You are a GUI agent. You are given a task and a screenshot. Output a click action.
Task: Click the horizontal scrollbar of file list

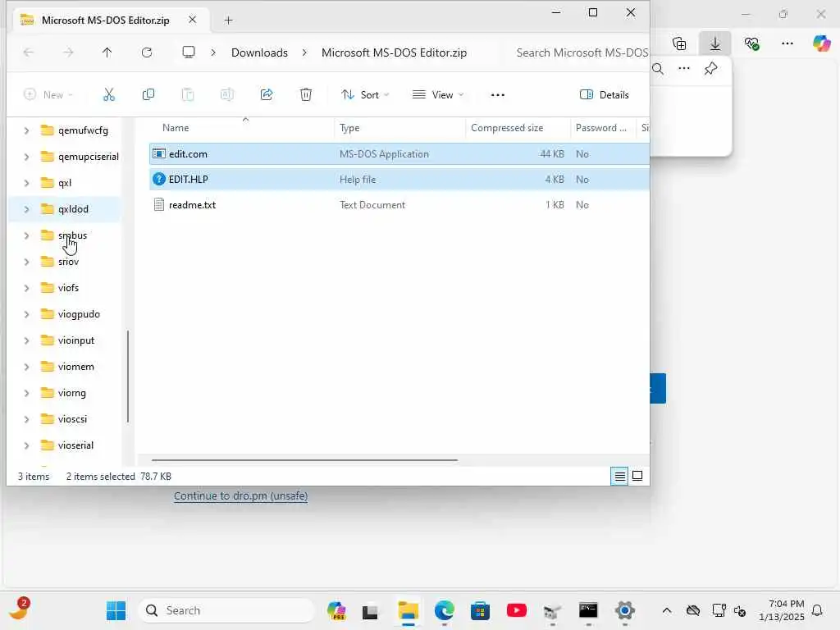304,459
